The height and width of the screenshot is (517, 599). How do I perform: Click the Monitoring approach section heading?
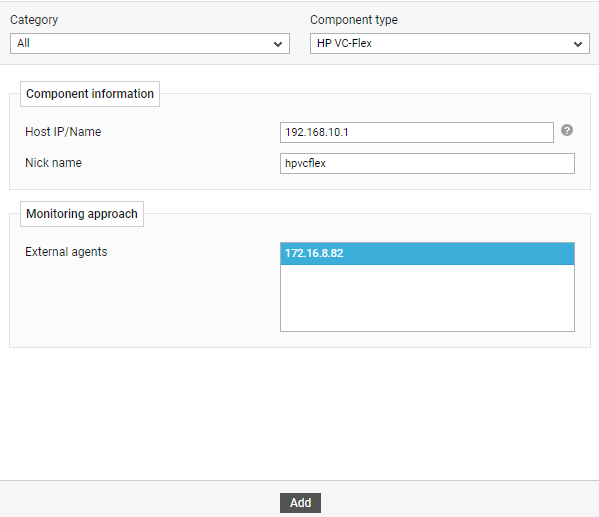coord(82,214)
